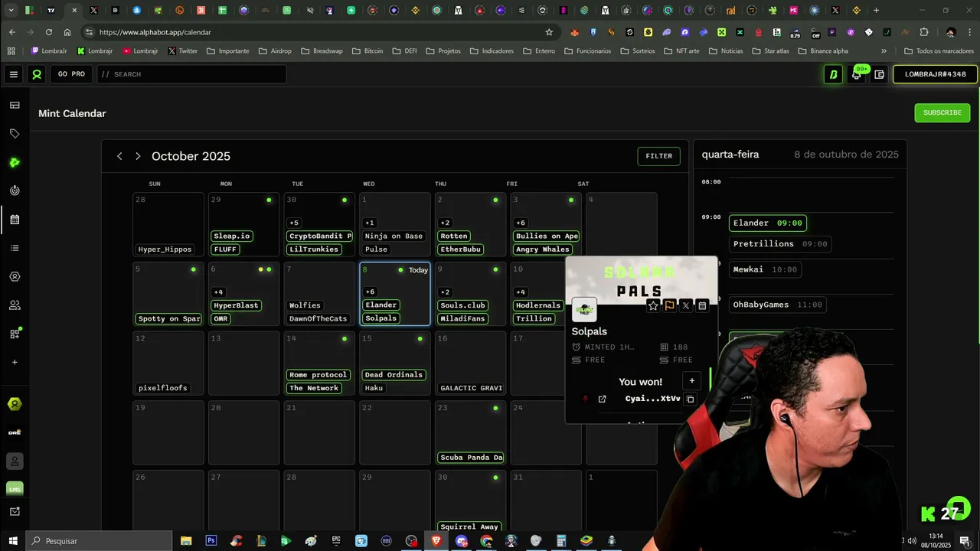Select Hyper_Hippos event on September 28

tap(165, 249)
